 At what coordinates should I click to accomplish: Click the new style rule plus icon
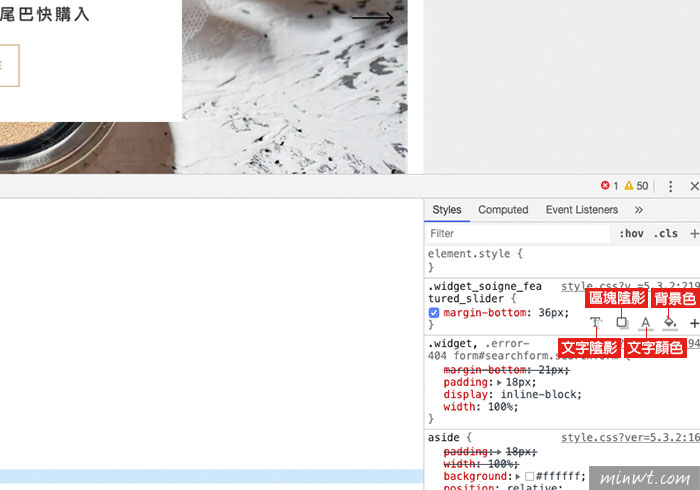pyautogui.click(x=694, y=233)
